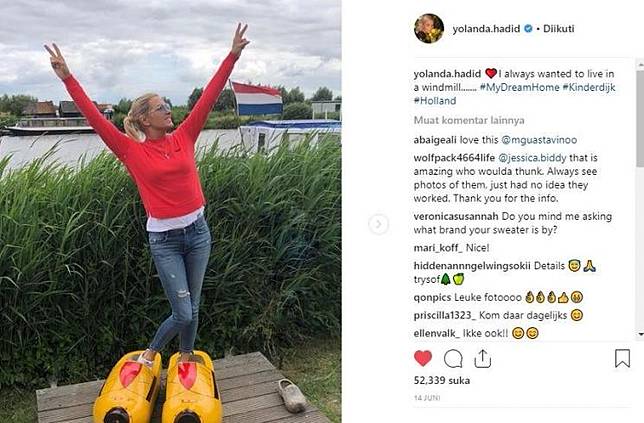Unlike the post with the red heart

coord(423,359)
